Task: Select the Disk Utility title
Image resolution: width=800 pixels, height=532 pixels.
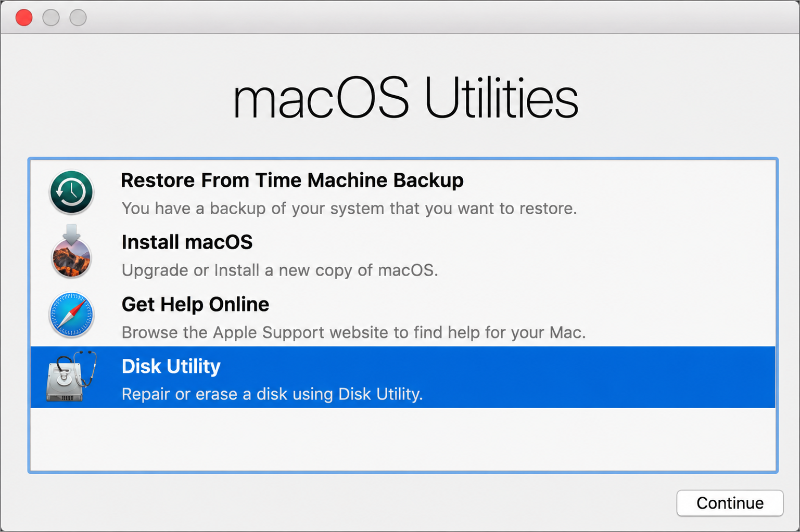Action: [x=171, y=366]
